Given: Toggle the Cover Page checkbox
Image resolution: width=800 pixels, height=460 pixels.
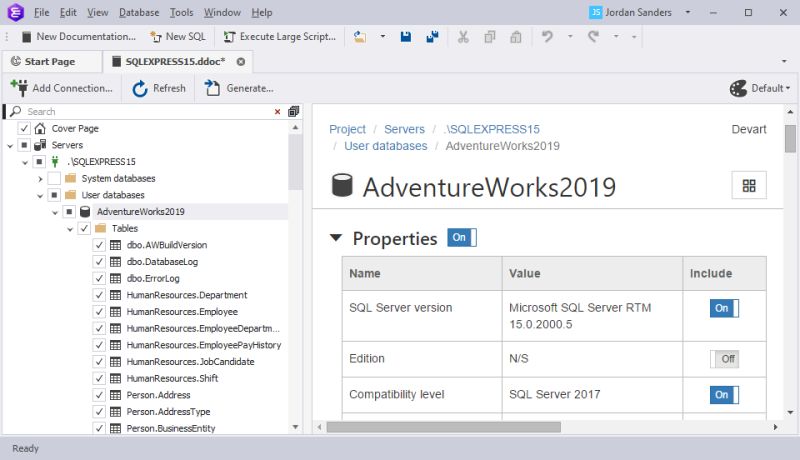Looking at the screenshot, I should [24, 128].
